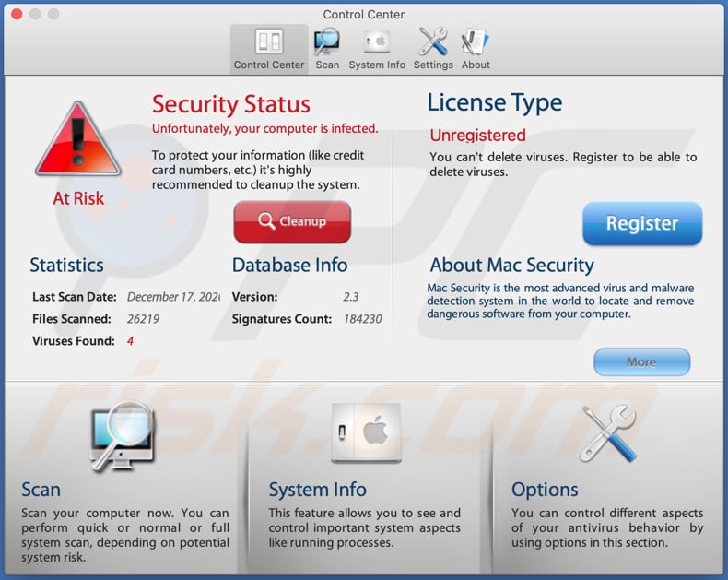728x580 pixels.
Task: Click 'Unfortunately, your computer is infected.' text
Action: pyautogui.click(x=265, y=128)
